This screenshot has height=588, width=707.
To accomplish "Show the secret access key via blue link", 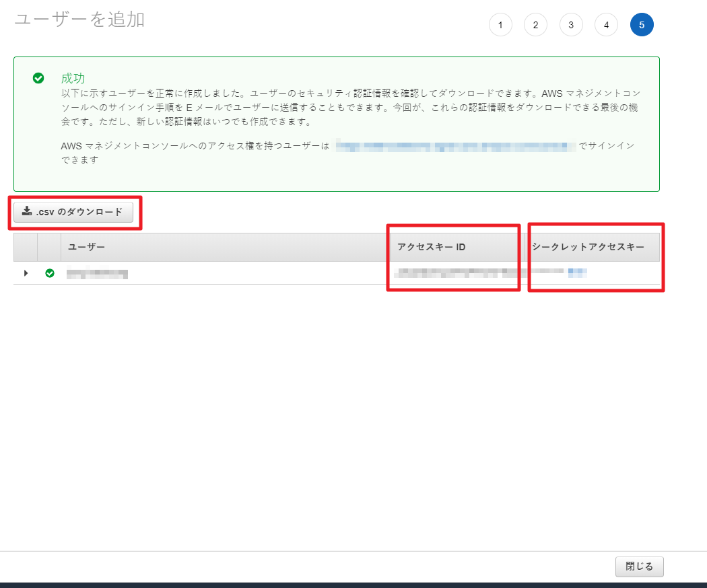I will (x=577, y=272).
